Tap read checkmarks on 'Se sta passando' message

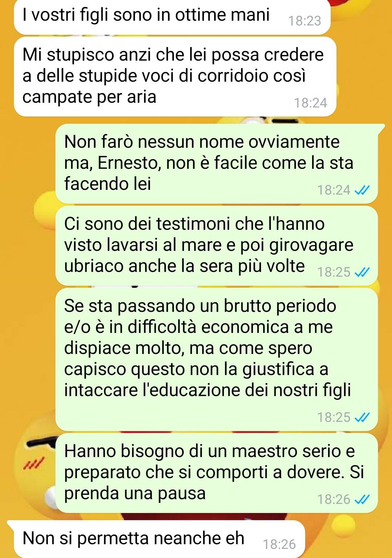362,417
